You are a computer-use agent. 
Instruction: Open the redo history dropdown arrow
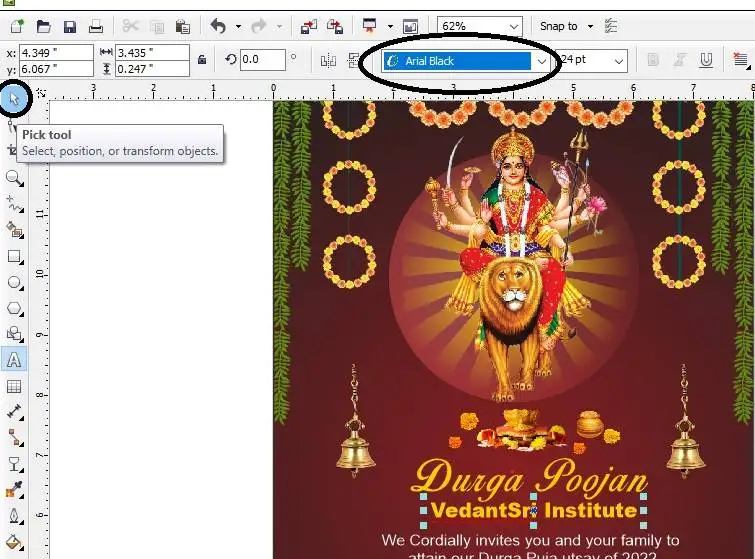pos(279,26)
